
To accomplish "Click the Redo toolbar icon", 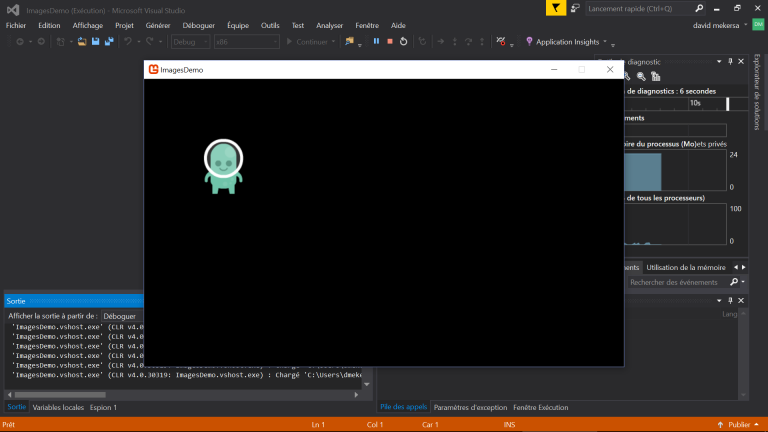I will pyautogui.click(x=150, y=42).
